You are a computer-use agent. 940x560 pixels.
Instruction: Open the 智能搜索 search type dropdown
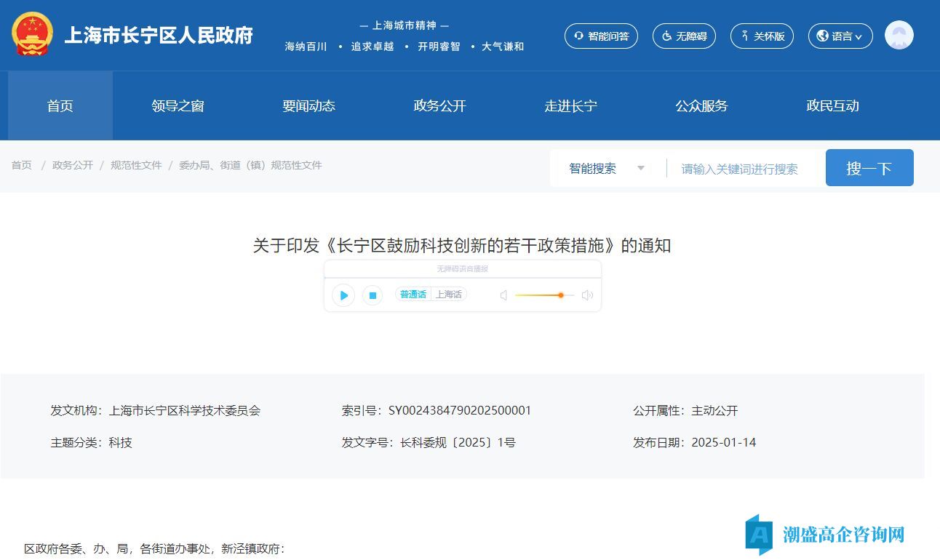[x=607, y=169]
